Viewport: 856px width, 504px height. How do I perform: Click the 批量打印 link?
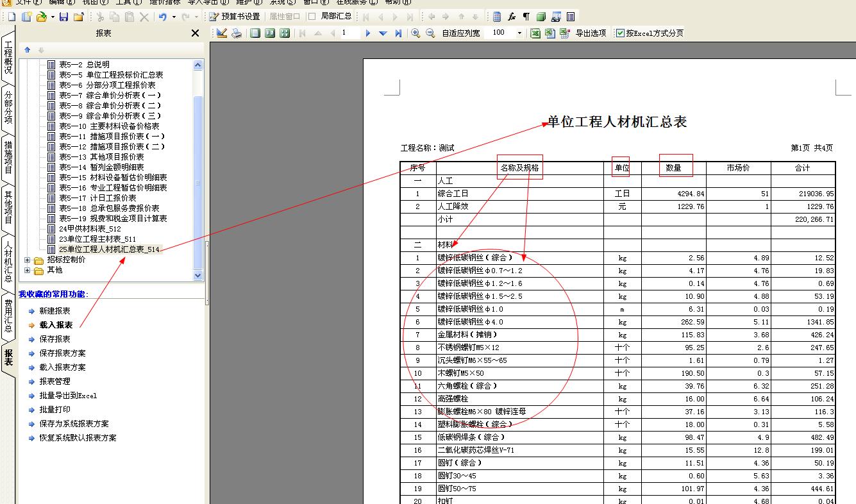pyautogui.click(x=55, y=410)
